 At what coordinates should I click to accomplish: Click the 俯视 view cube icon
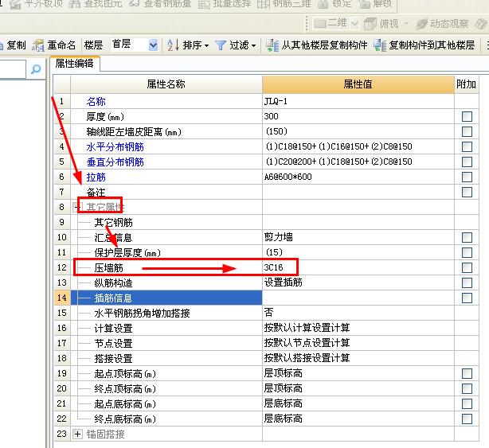(370, 24)
